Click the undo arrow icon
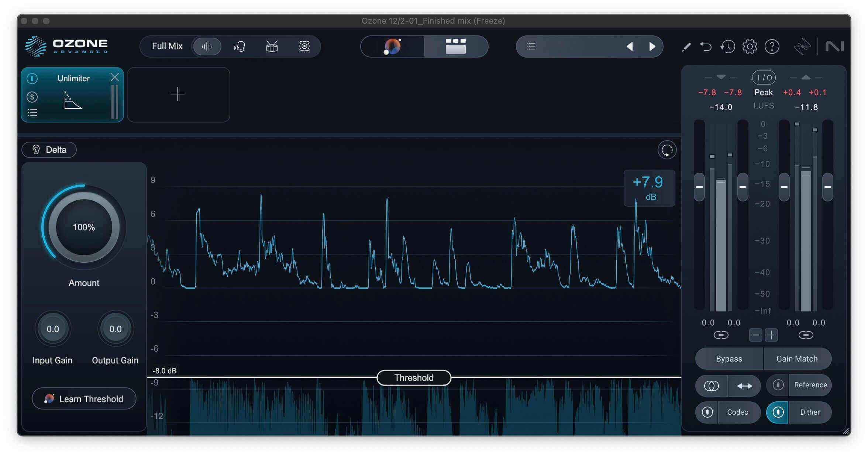Screen dimensions: 868x456 click(x=706, y=47)
